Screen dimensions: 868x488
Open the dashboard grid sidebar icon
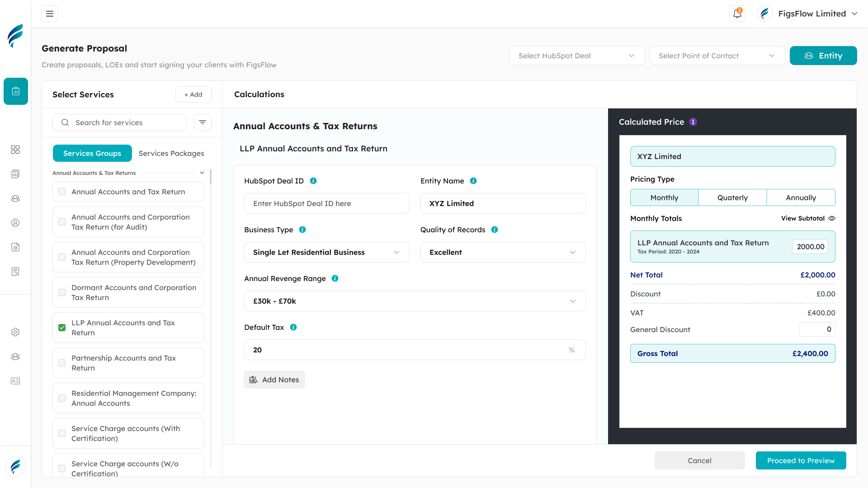pyautogui.click(x=15, y=150)
